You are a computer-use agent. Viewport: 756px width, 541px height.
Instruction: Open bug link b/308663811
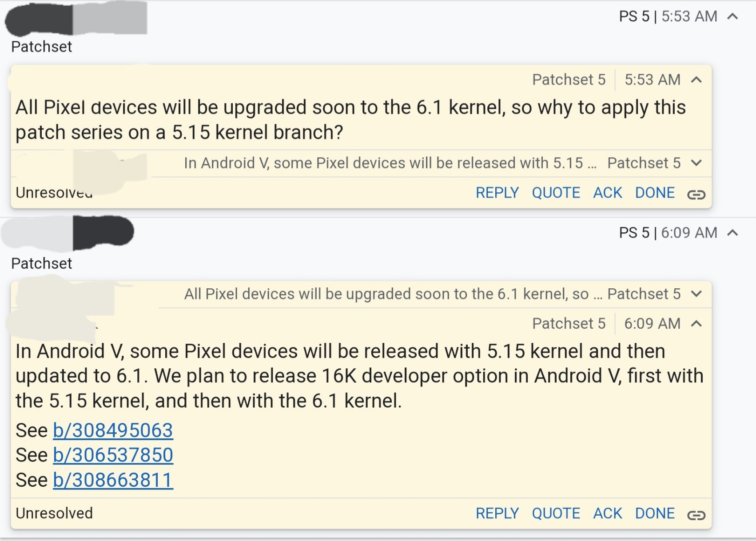tap(113, 480)
